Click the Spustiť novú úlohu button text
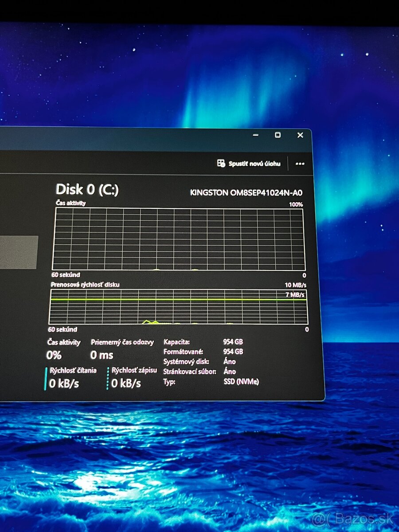This screenshot has width=399, height=532. (x=254, y=164)
